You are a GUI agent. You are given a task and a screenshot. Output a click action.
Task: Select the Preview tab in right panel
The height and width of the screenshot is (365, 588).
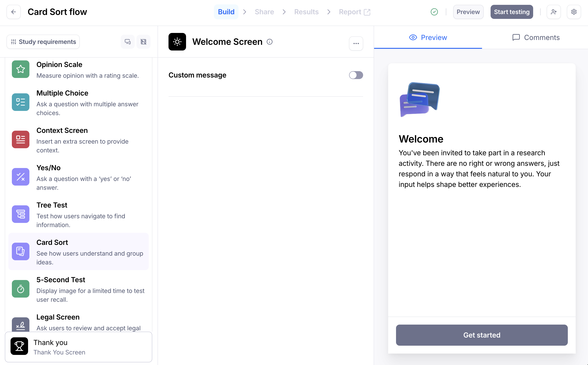coord(428,37)
